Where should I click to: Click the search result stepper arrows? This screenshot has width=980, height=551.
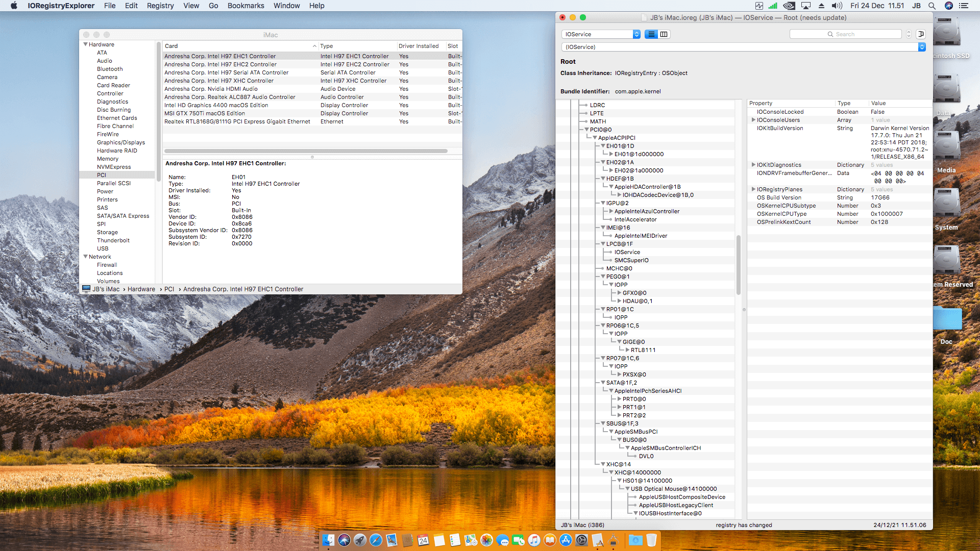click(909, 34)
